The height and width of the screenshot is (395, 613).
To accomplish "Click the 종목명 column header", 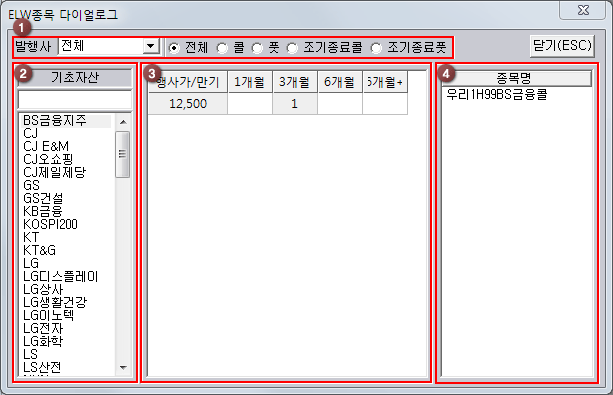I will [513, 78].
